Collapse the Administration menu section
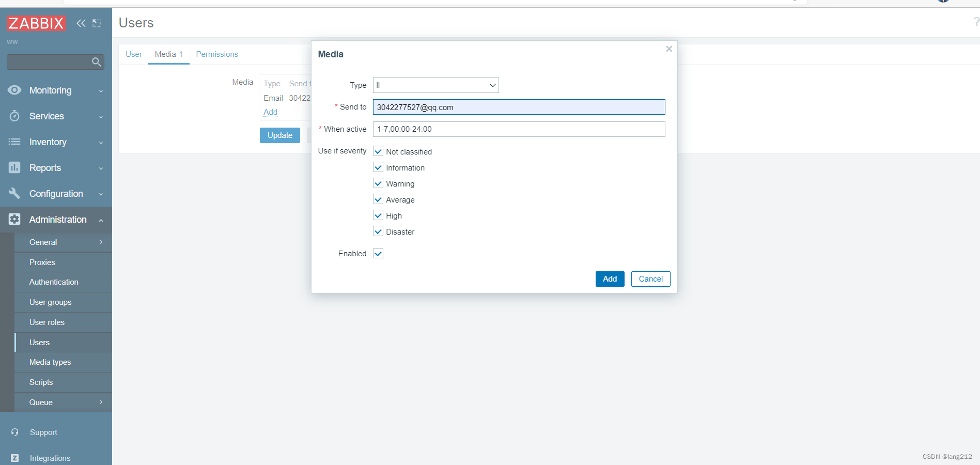The height and width of the screenshot is (465, 980). pyautogui.click(x=56, y=220)
